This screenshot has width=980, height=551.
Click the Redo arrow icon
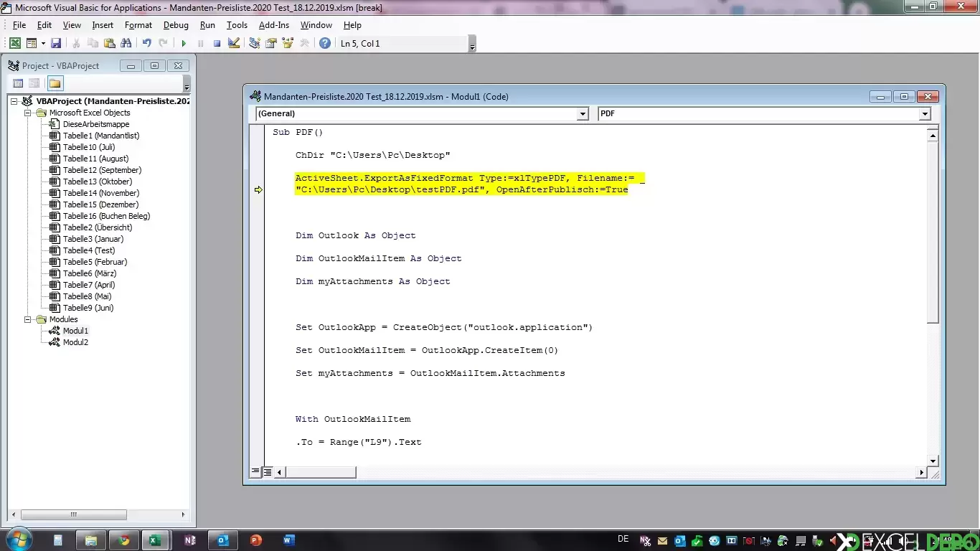coord(164,43)
